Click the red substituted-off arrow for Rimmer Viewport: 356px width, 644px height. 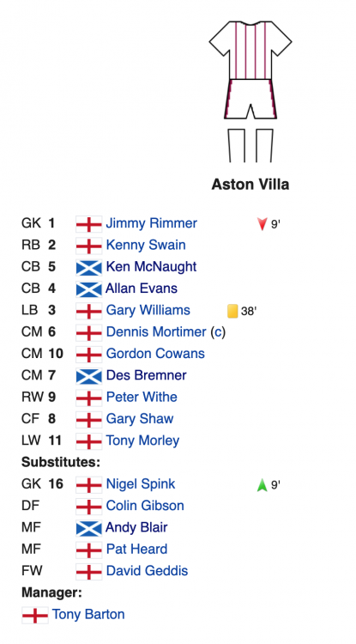click(x=262, y=224)
